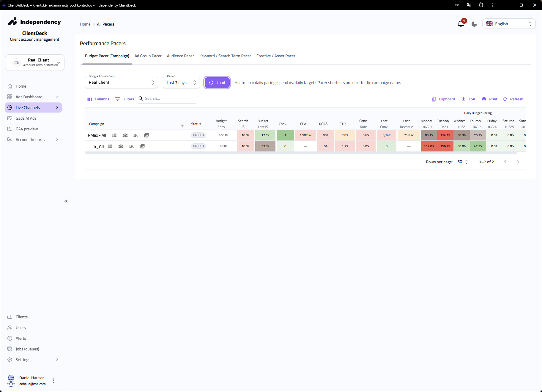Switch to Keyword / Search Term Pacer tab
Screen dimensions: 542x392
pos(225,56)
